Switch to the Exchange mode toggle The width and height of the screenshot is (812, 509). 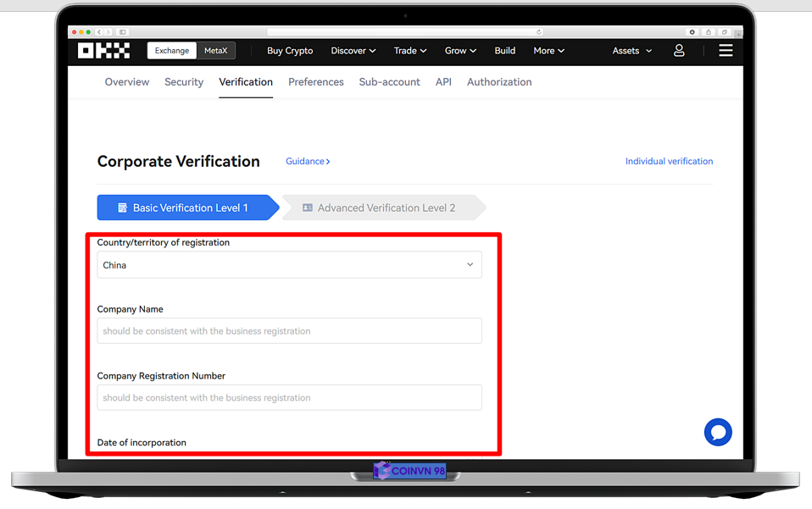pyautogui.click(x=172, y=51)
